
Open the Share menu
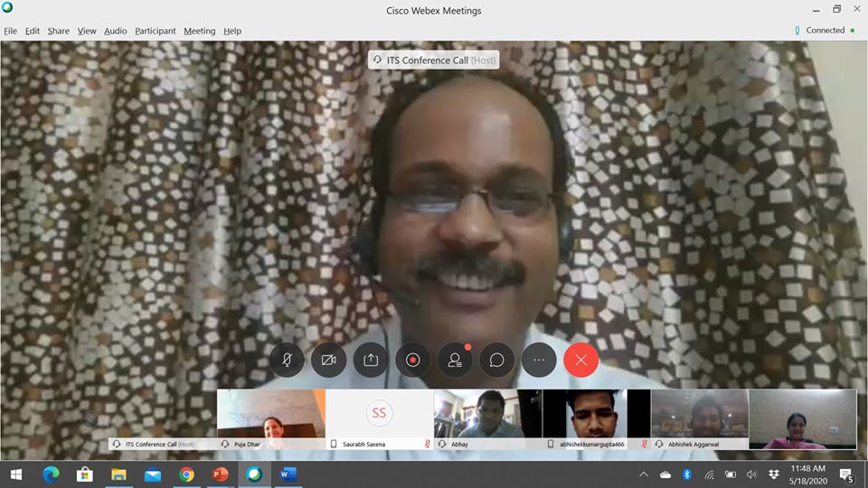pos(58,31)
